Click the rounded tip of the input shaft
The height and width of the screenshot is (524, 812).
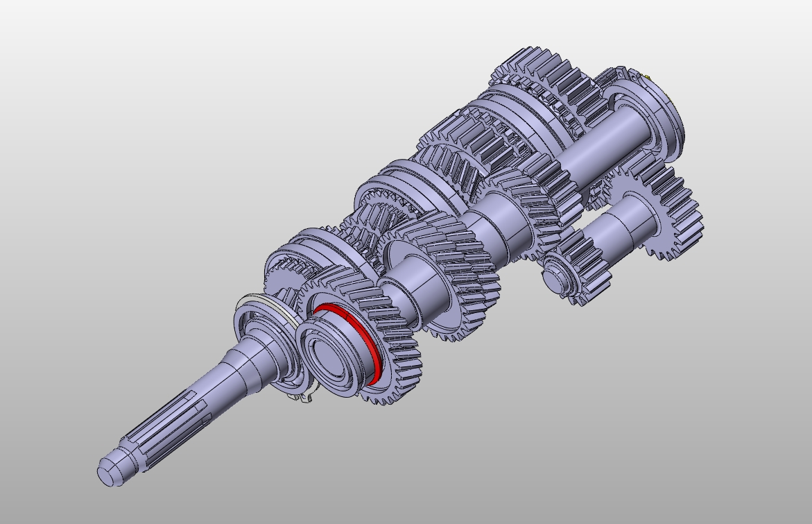pos(106,473)
